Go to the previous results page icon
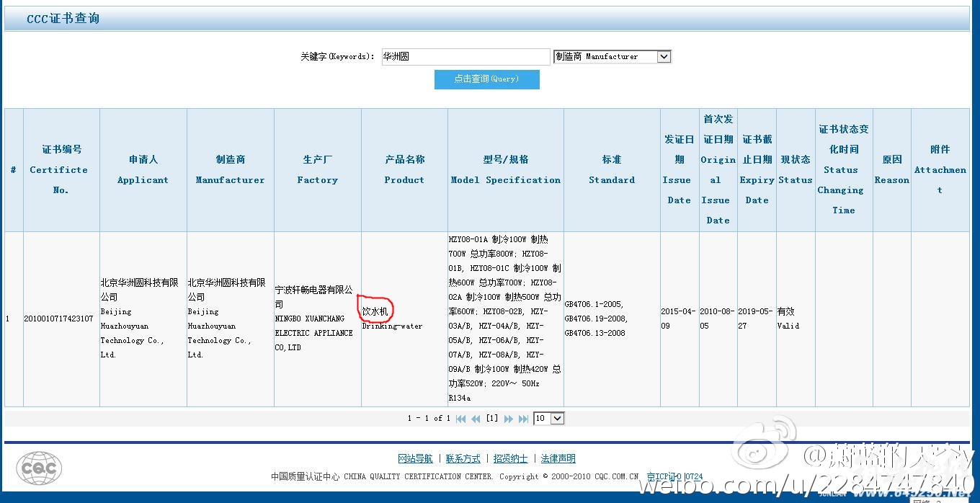 (x=476, y=419)
